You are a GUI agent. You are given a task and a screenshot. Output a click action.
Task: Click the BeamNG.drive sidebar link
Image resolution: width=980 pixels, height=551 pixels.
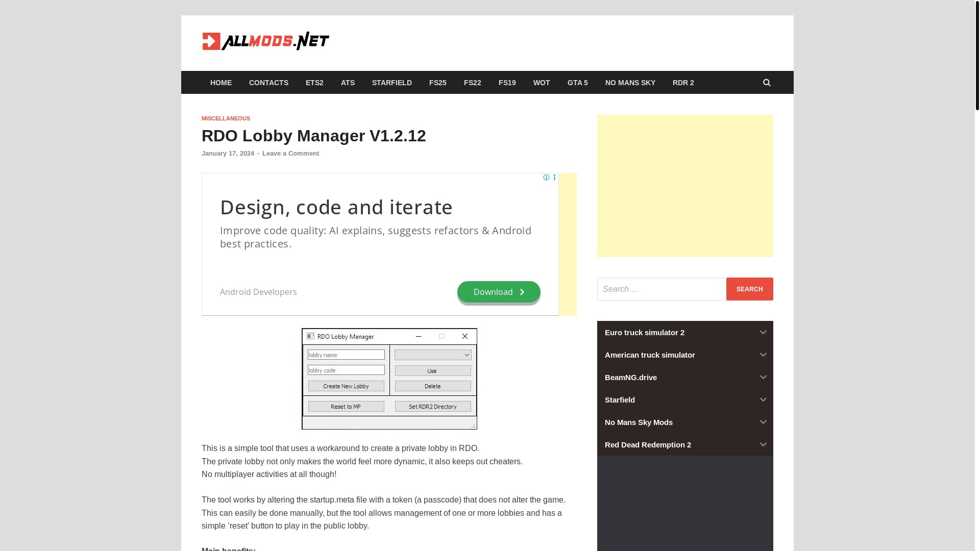(x=631, y=378)
